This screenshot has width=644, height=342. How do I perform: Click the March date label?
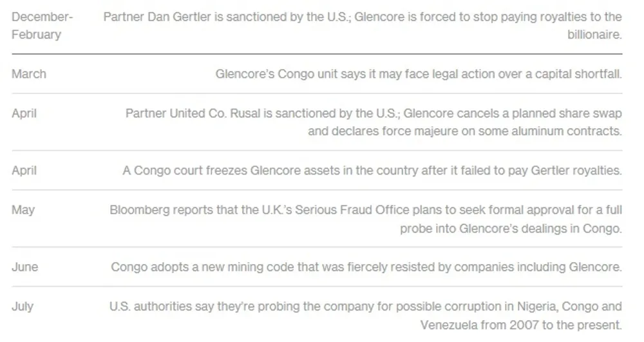29,74
